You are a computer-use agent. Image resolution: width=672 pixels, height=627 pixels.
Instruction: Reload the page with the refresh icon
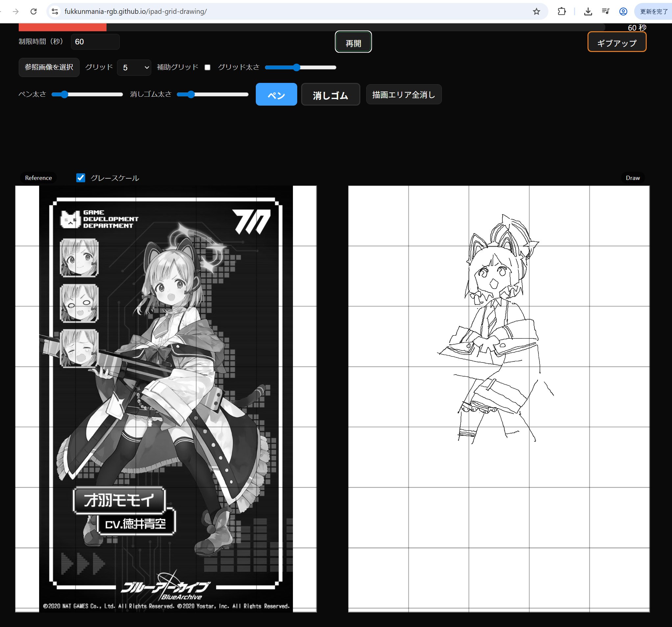(34, 12)
